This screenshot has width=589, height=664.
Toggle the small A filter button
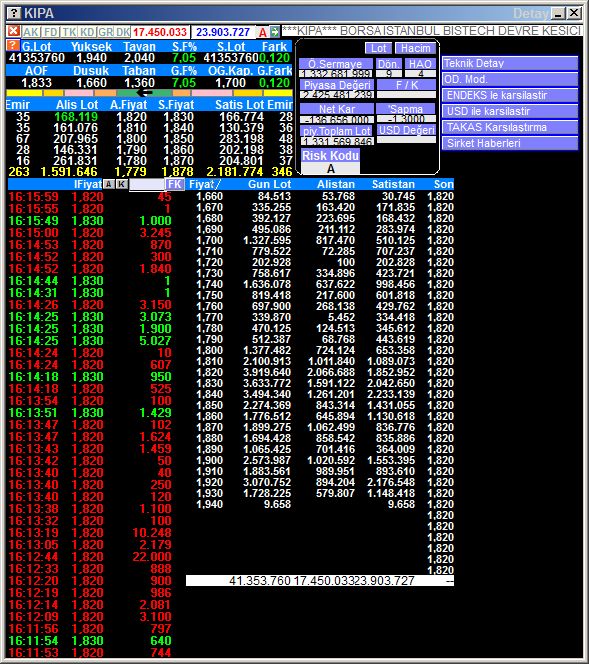click(x=109, y=184)
